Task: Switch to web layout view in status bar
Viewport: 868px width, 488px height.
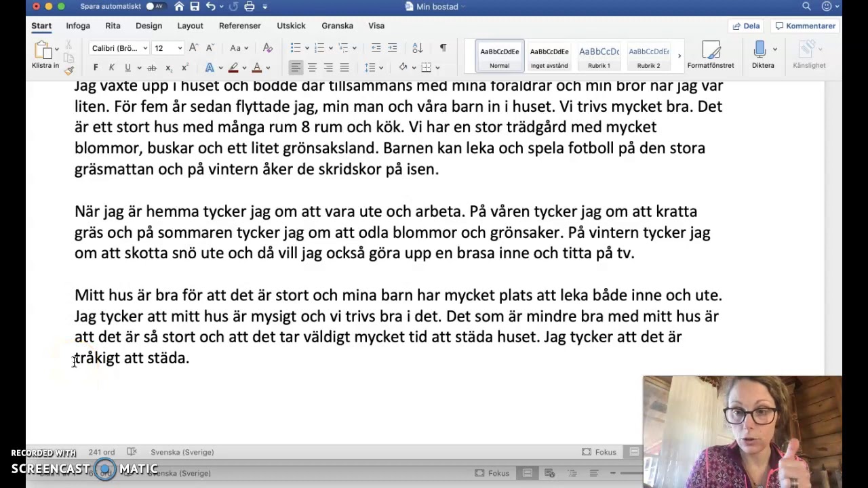Action: (x=550, y=473)
